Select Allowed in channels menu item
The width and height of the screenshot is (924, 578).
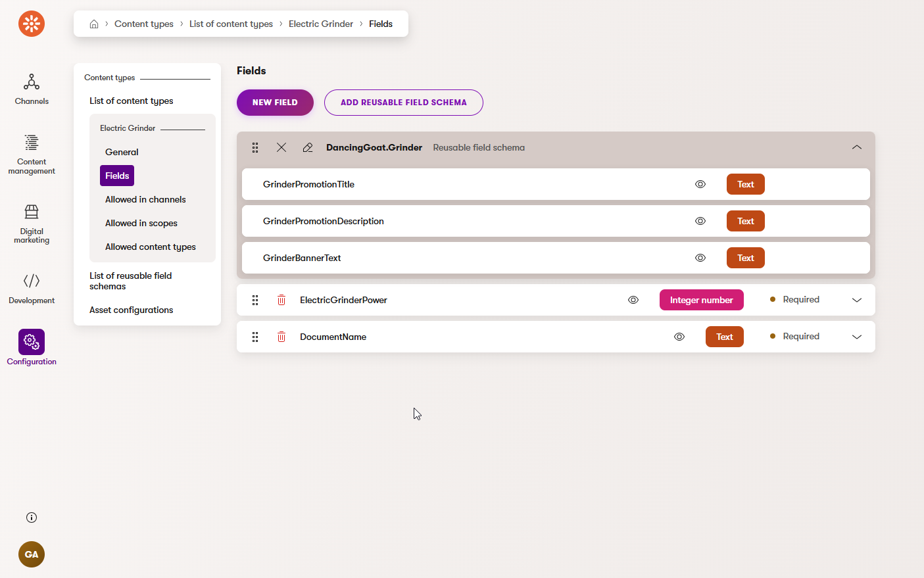(145, 199)
